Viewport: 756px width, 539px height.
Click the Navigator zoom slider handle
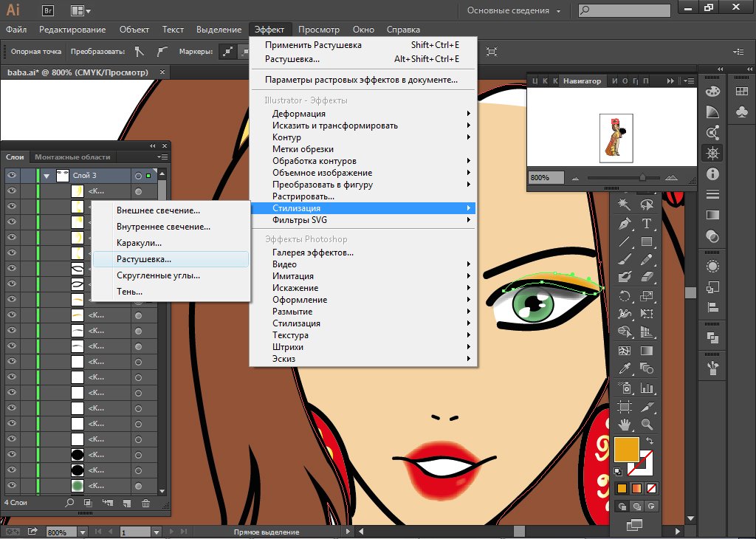[642, 178]
